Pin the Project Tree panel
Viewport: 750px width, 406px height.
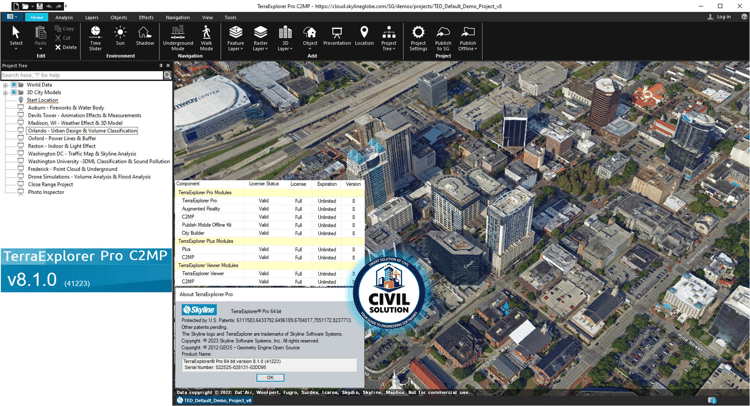click(x=161, y=66)
